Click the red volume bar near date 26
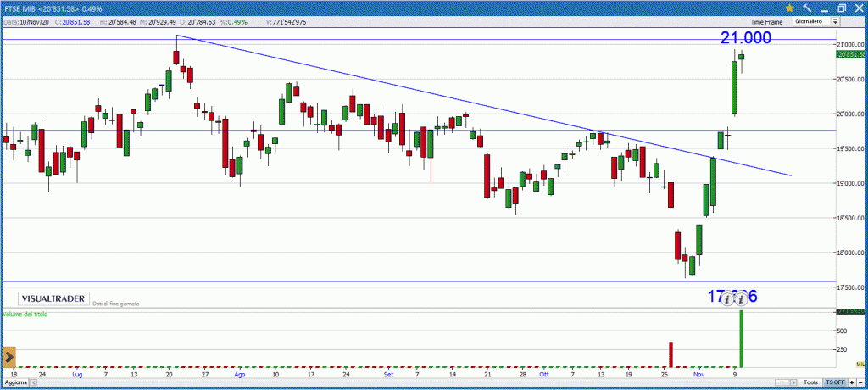Image resolution: width=868 pixels, height=390 pixels. tap(671, 354)
